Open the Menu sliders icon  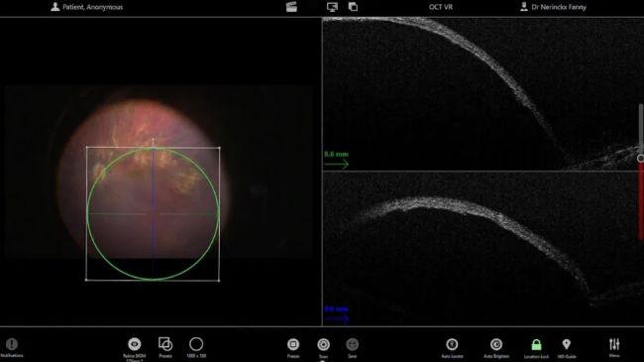614,344
